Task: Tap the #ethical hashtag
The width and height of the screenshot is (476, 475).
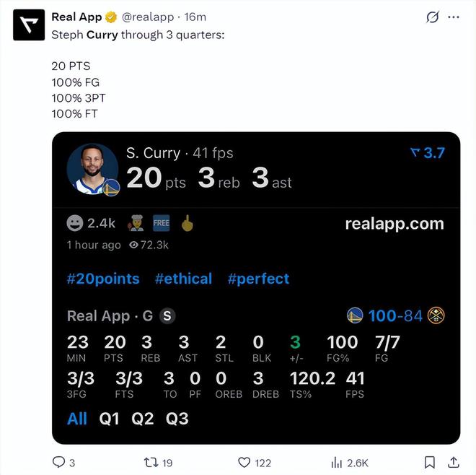Action: tap(183, 279)
